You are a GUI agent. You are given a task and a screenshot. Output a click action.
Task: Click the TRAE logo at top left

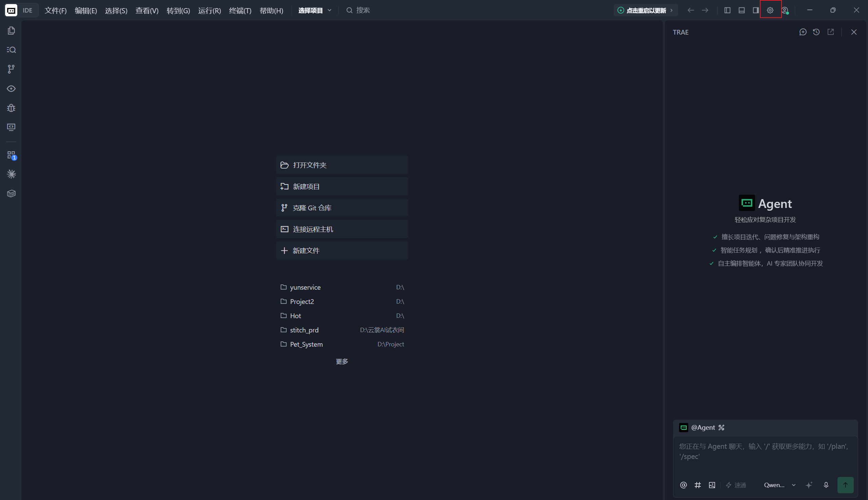11,10
